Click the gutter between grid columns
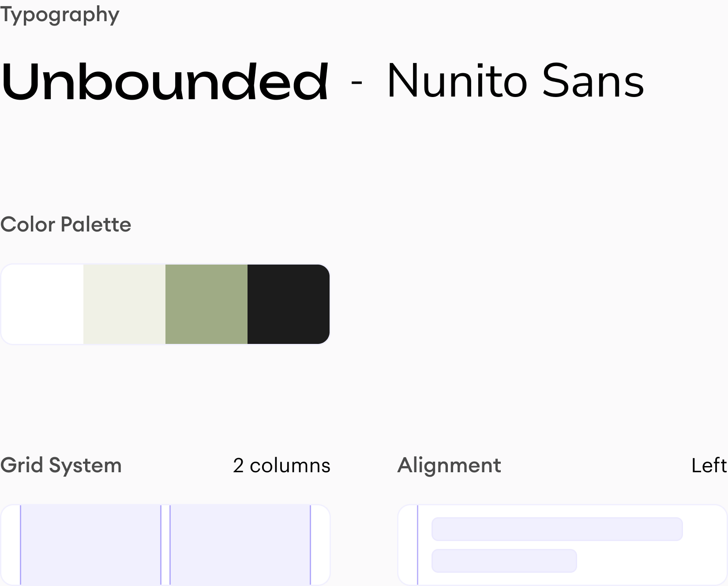 (x=165, y=545)
